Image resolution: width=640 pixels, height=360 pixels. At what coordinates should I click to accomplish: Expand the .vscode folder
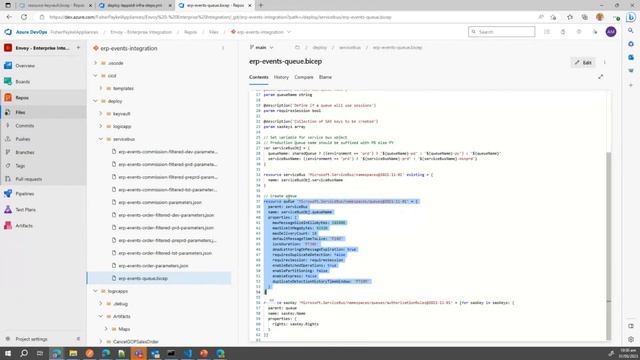pyautogui.click(x=96, y=63)
